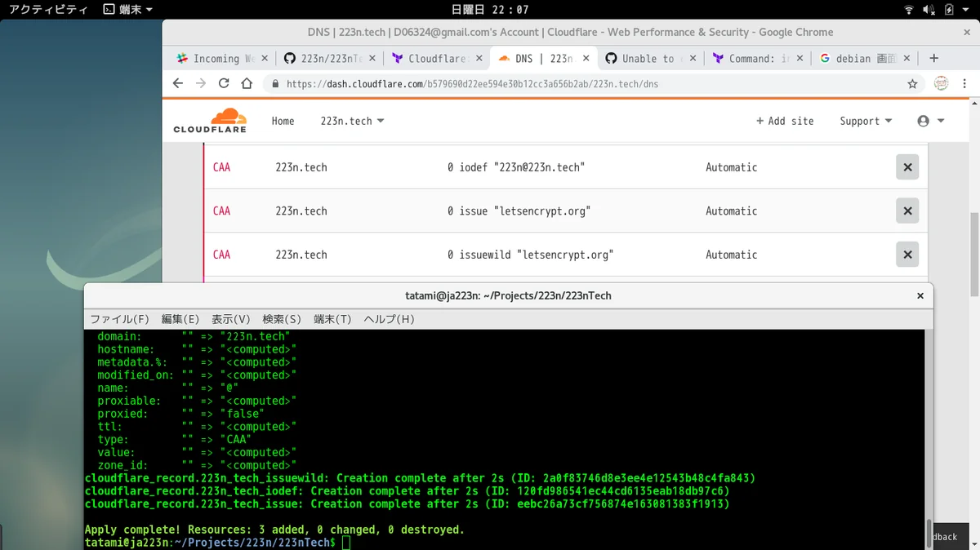Open the Chrome three-dot menu
Screen dimensions: 980x550
point(965,83)
